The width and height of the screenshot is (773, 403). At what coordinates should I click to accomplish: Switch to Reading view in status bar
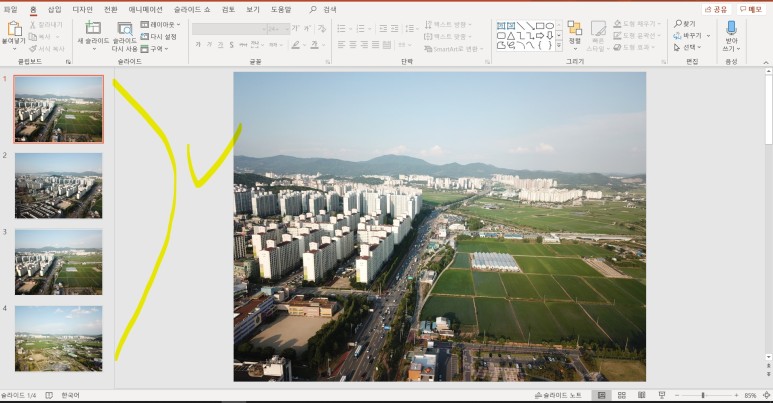641,395
